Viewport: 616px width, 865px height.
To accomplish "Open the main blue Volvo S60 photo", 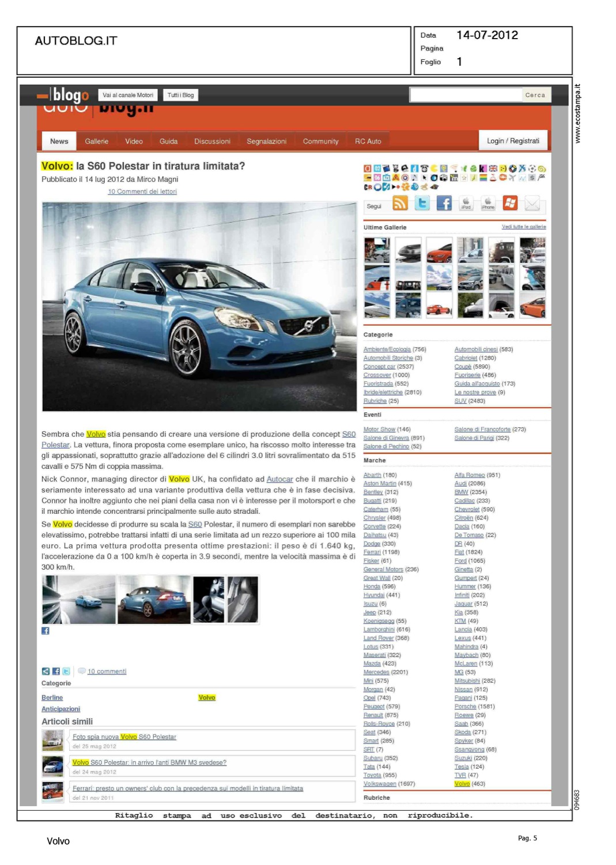I will tap(199, 306).
